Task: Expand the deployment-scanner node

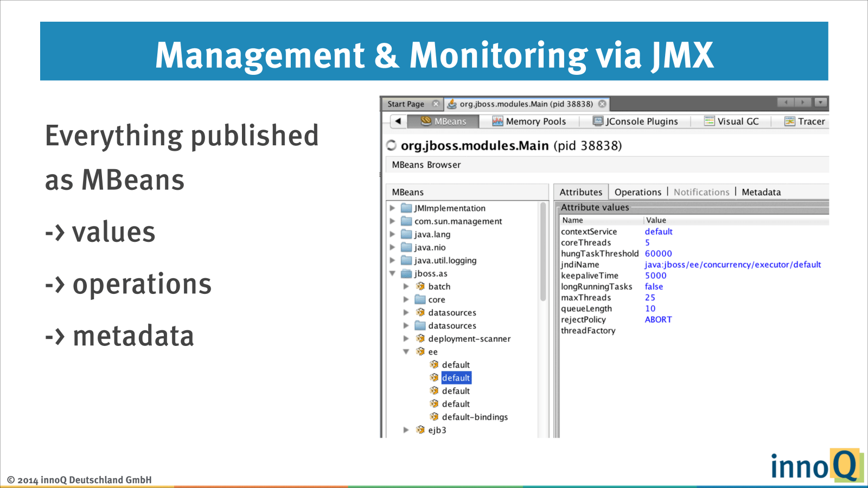Action: pos(406,338)
